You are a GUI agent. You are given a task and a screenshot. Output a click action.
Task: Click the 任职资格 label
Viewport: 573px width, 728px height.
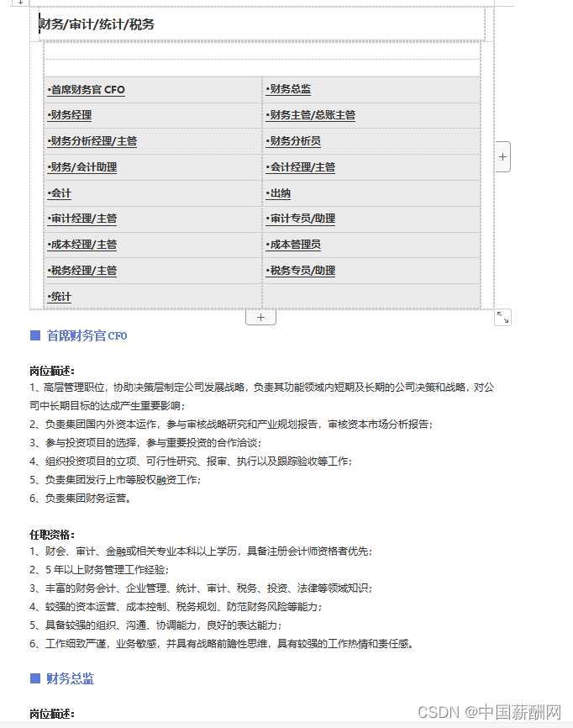[x=52, y=535]
